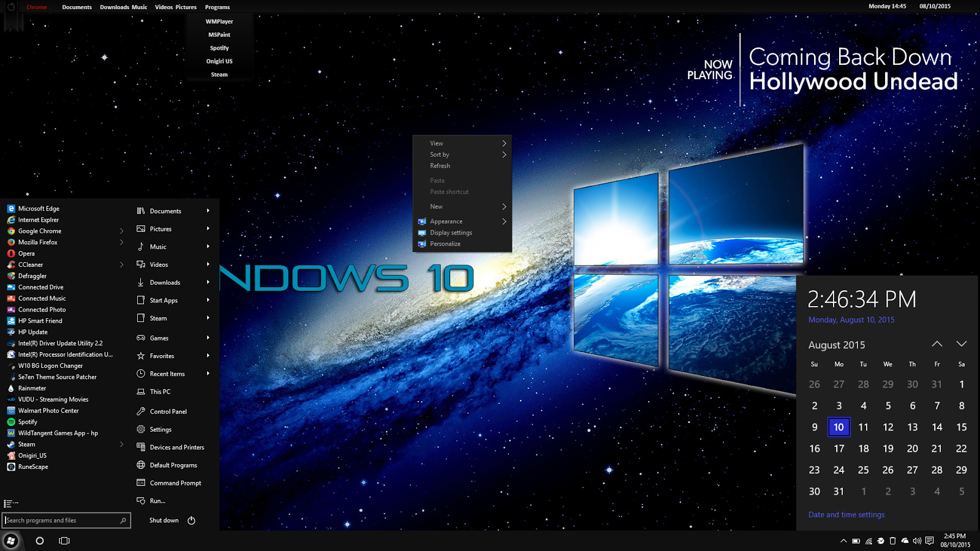Screen dimensions: 980x551
Task: Choose Refresh in the context menu
Action: point(462,166)
